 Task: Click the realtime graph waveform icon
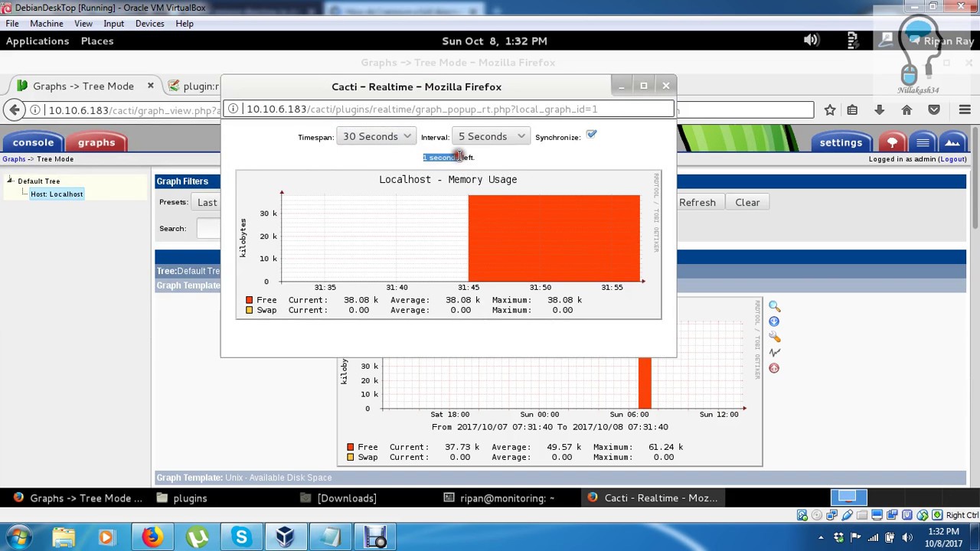click(x=774, y=353)
